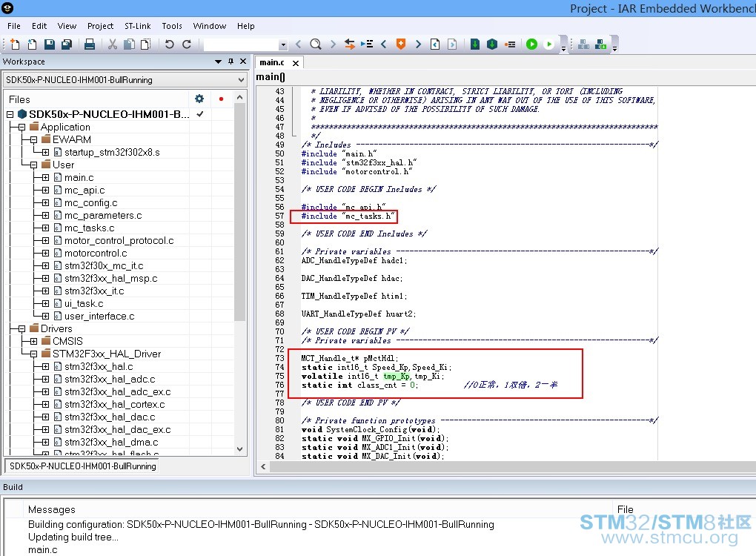Click Debug without Downloading small play icon
756x556 pixels.
[548, 44]
